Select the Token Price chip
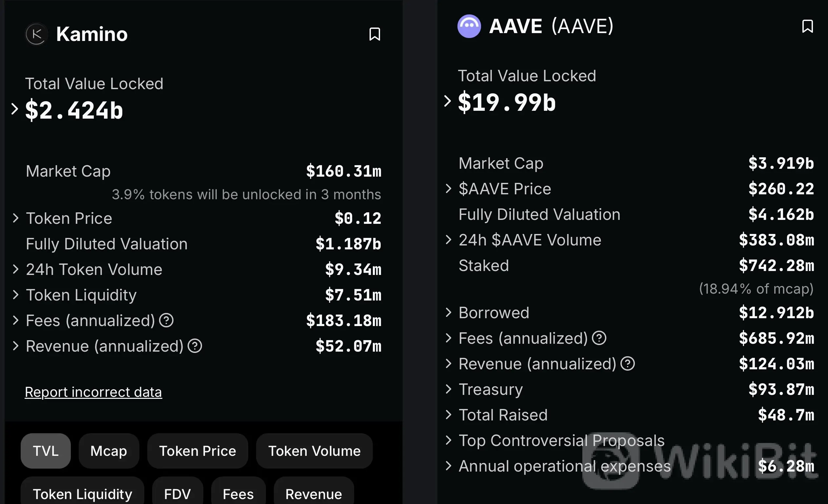 [198, 451]
